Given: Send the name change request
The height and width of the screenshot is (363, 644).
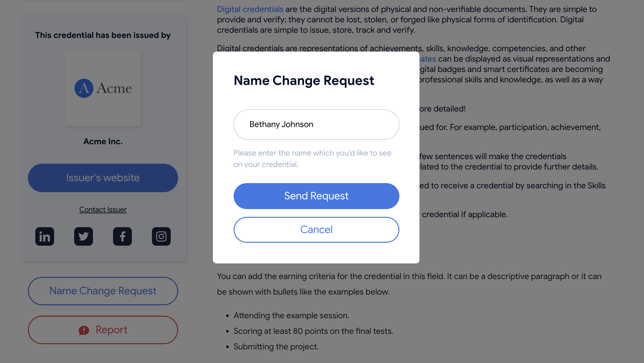Looking at the screenshot, I should point(316,196).
